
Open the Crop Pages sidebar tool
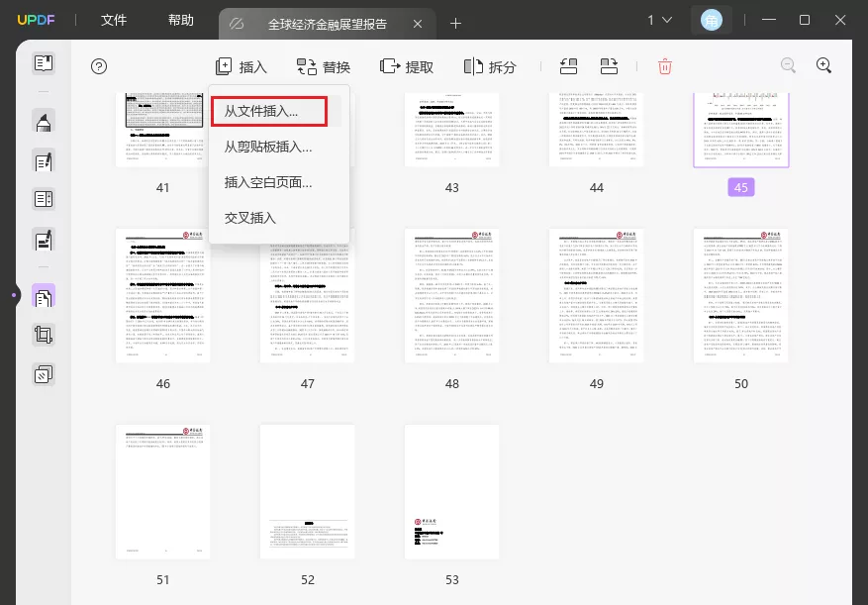coord(44,335)
